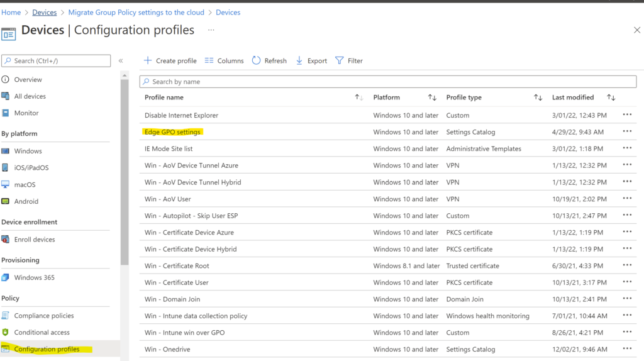The width and height of the screenshot is (644, 361).
Task: Select the macOS platform icon
Action: (5, 184)
